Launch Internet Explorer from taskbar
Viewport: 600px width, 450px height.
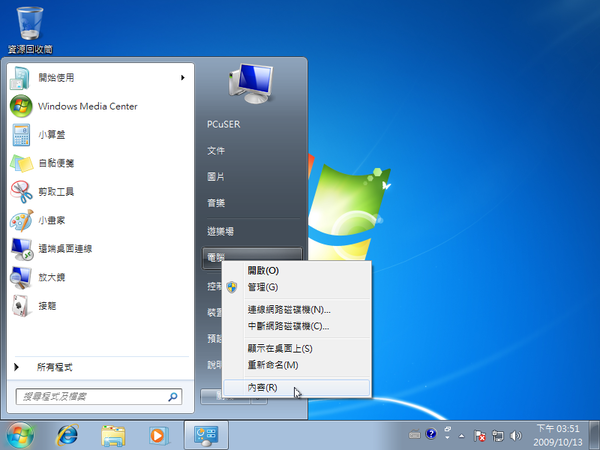(x=67, y=435)
